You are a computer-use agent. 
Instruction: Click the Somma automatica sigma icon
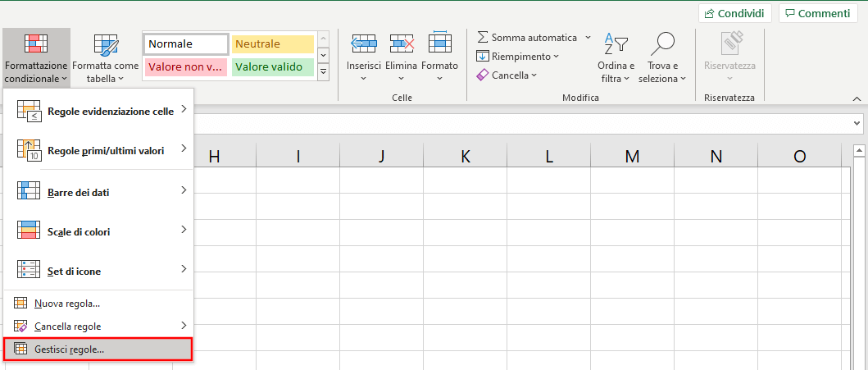click(x=483, y=38)
